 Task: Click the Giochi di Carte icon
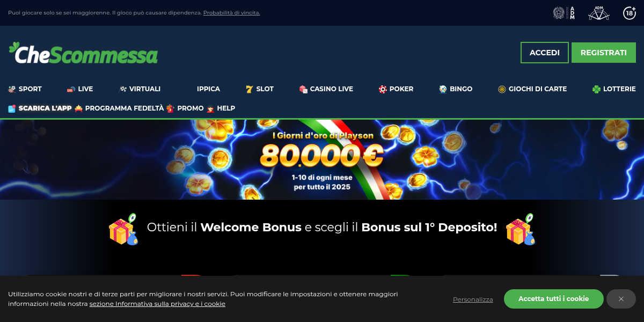[502, 89]
